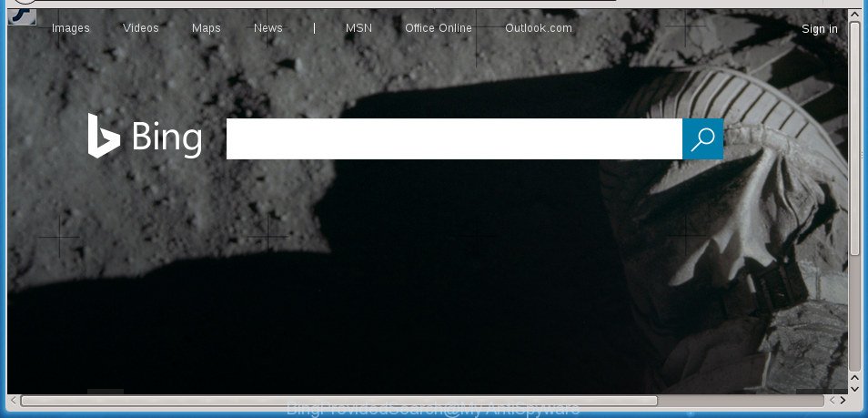Open the News section
This screenshot has height=418, width=868.
pos(267,28)
